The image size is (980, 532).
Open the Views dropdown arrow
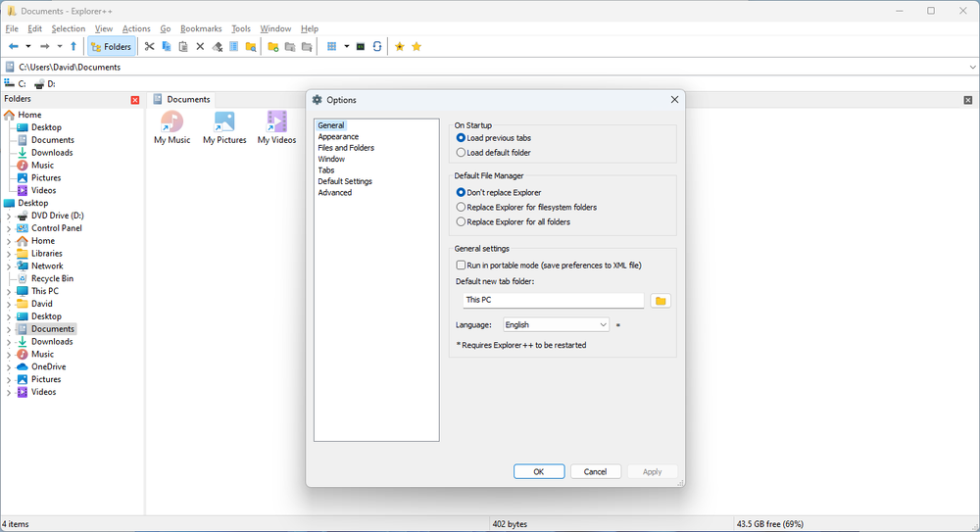346,46
